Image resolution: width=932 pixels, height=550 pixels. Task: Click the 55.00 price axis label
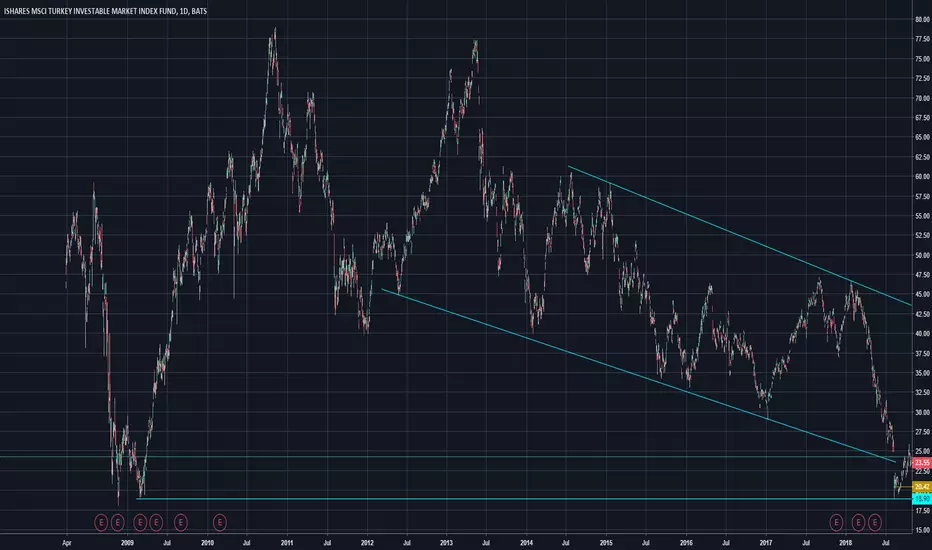point(922,216)
